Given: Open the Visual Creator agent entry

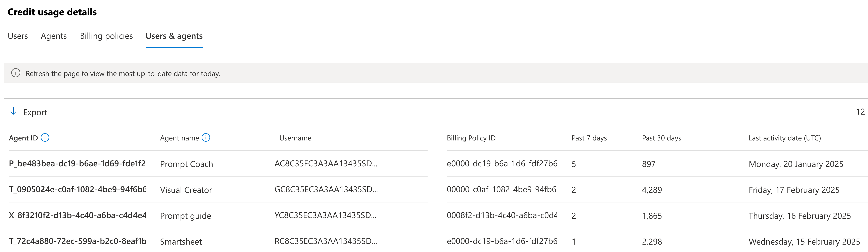Looking at the screenshot, I should [x=186, y=190].
